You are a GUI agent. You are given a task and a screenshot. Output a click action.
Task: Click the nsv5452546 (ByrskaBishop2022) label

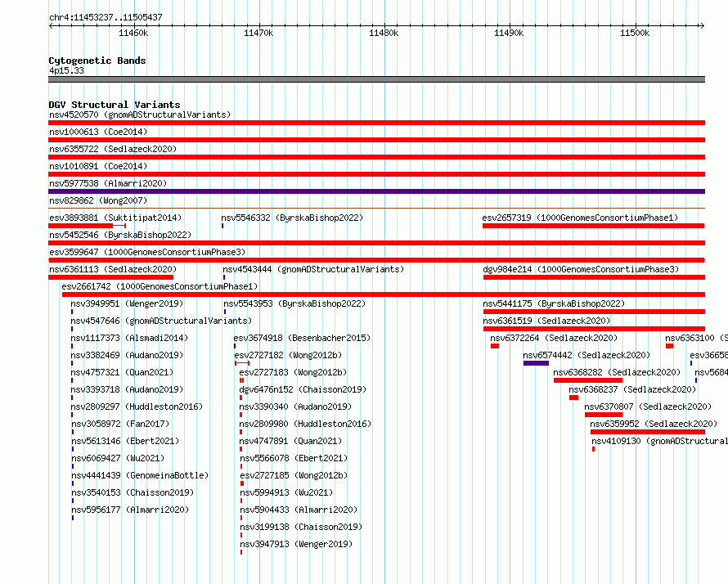pyautogui.click(x=120, y=235)
